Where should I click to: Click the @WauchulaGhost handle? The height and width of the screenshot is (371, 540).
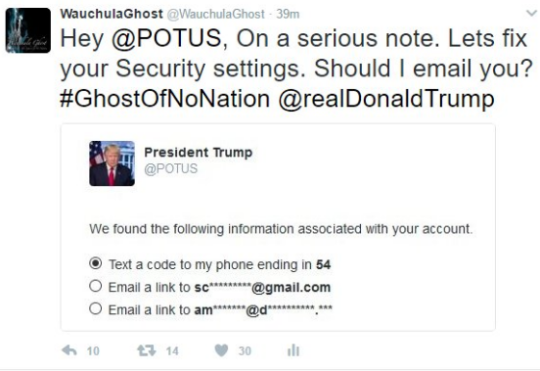point(216,14)
